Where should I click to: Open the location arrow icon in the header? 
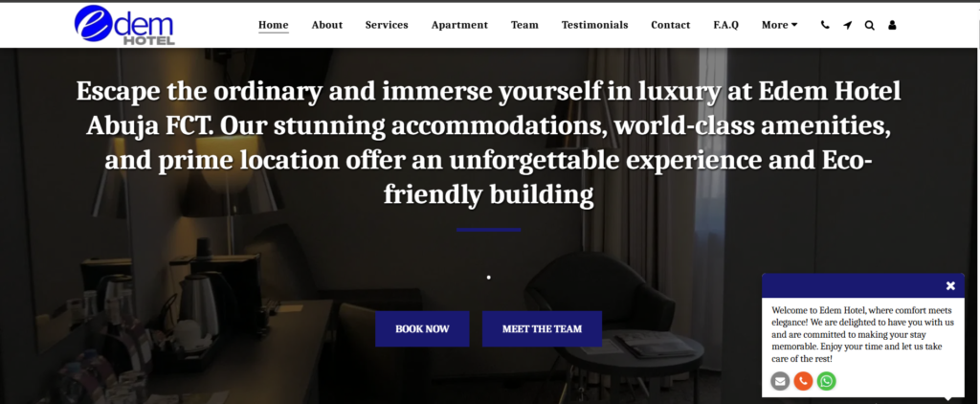pos(847,25)
